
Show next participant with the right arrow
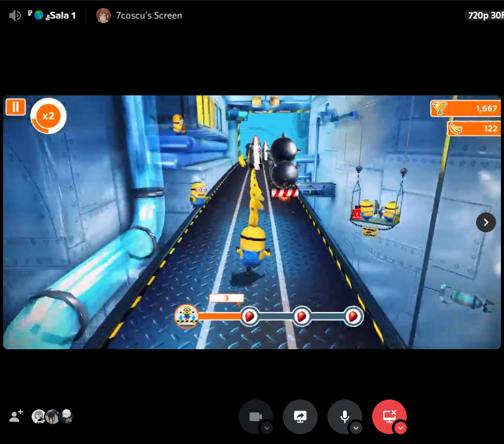coord(485,222)
